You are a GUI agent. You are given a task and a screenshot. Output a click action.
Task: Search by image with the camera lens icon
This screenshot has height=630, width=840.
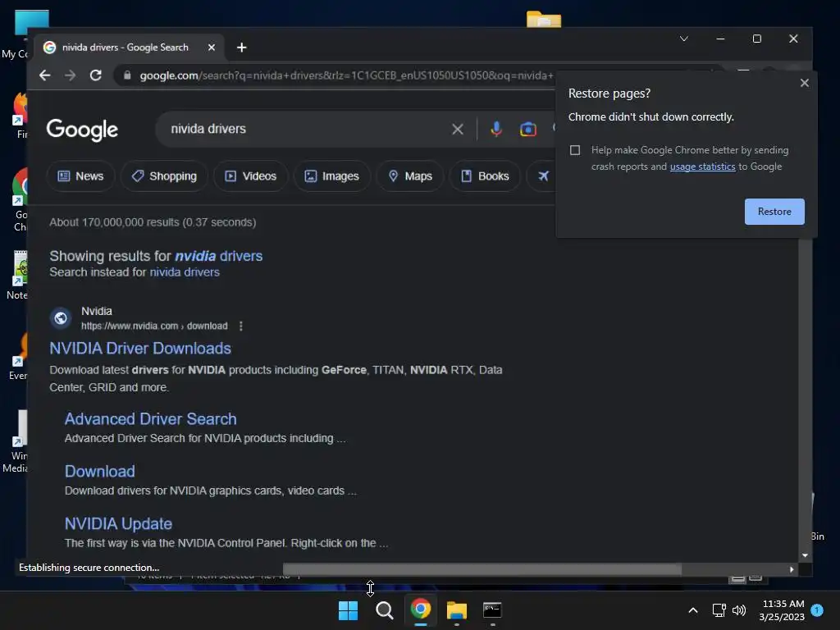pyautogui.click(x=527, y=129)
